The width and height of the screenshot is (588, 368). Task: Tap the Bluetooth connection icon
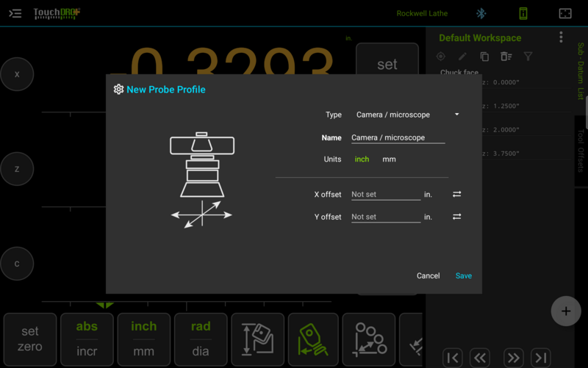(481, 13)
